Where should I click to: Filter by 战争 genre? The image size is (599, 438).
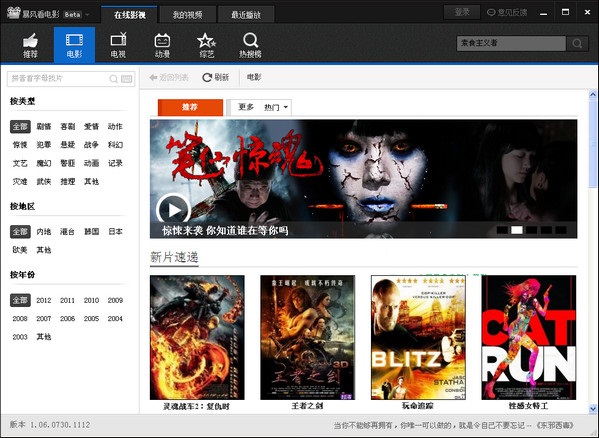click(x=91, y=145)
